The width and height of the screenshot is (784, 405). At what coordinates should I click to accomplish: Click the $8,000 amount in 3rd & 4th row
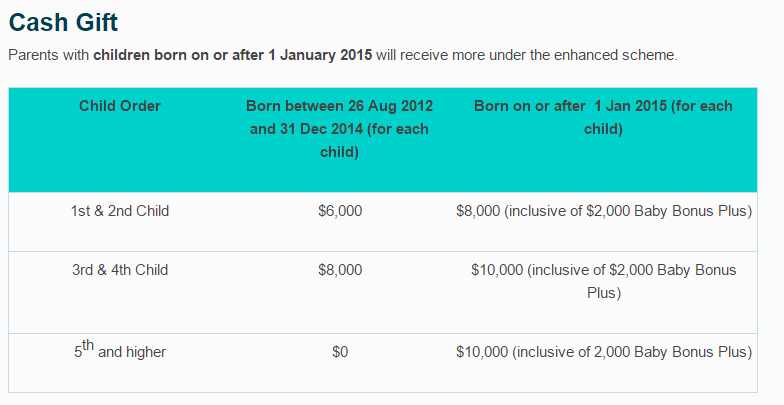tap(340, 270)
